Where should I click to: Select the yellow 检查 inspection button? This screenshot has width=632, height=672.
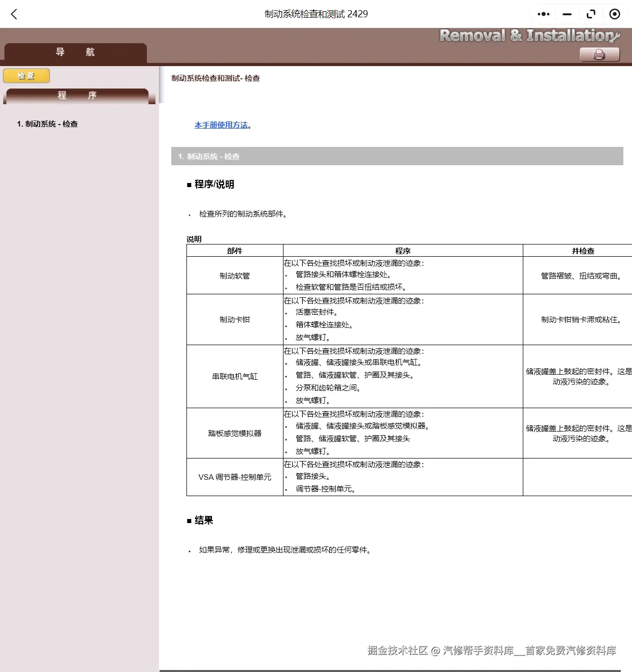(x=26, y=76)
